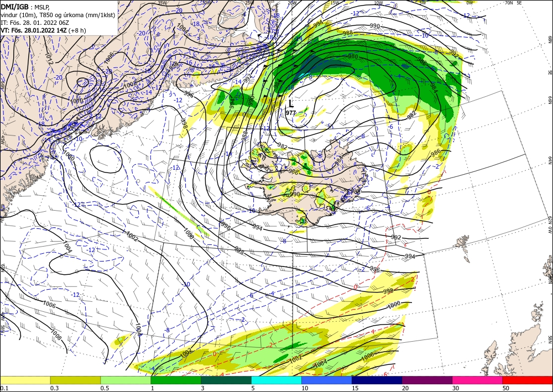Click the purple 20–30 mm legend swatch
Screen dimensions: 553x392
click(427, 380)
